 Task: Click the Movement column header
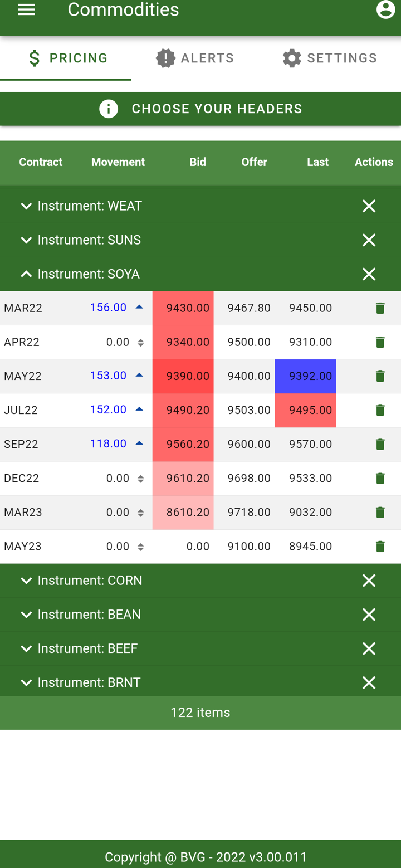118,162
